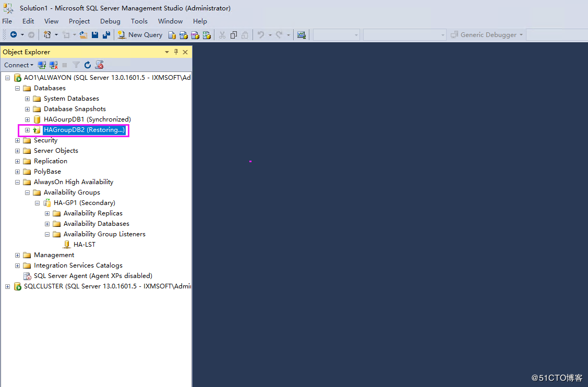
Task: Expand the SQLCLUSTER server node
Action: [x=7, y=286]
